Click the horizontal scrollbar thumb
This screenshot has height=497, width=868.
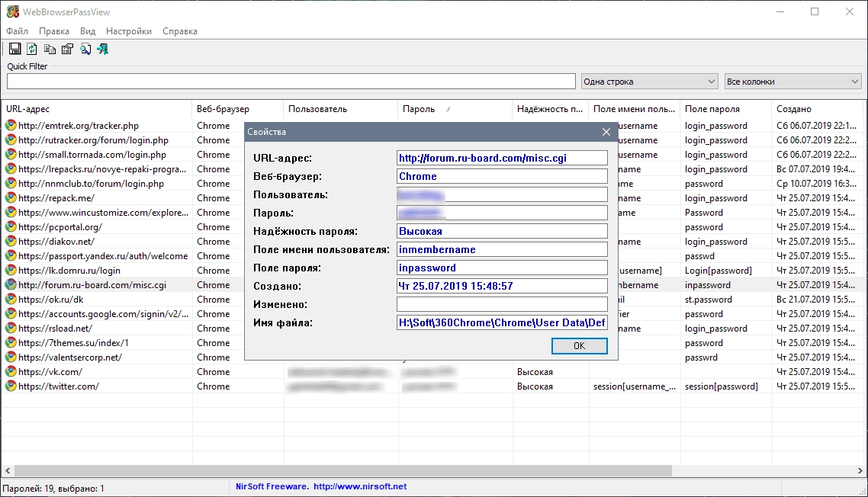(343, 470)
